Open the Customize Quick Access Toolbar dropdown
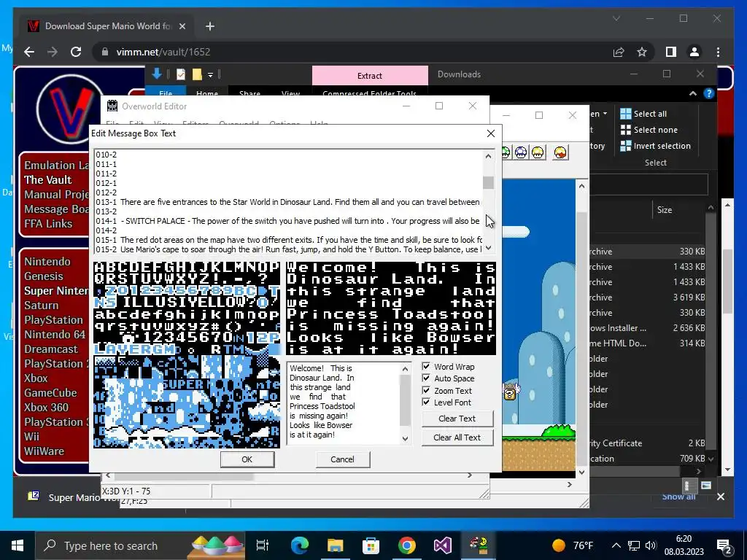Viewport: 747px width, 560px height. (210, 75)
